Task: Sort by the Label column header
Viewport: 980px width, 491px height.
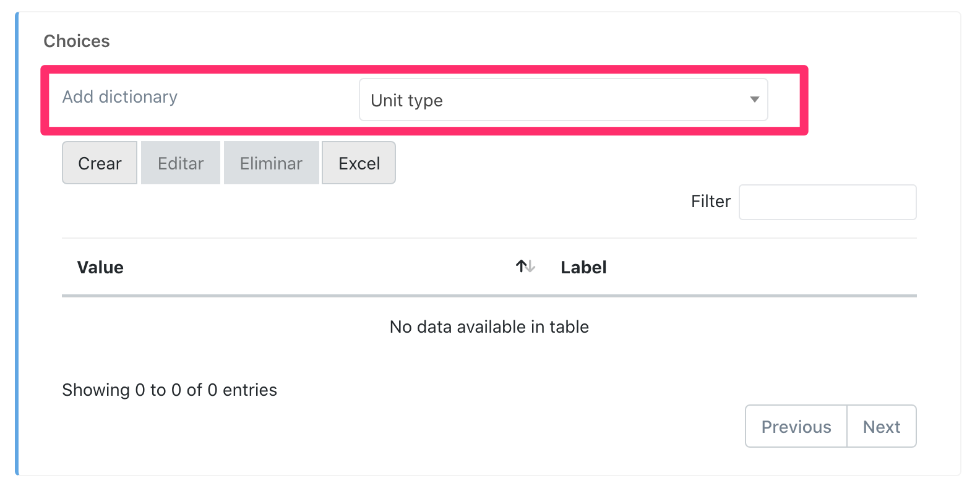Action: click(x=583, y=267)
